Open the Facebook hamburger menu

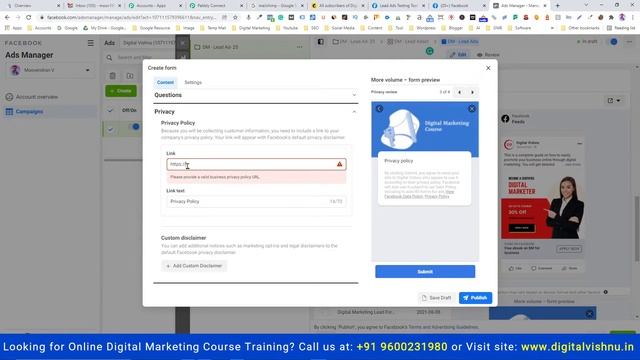tap(91, 43)
